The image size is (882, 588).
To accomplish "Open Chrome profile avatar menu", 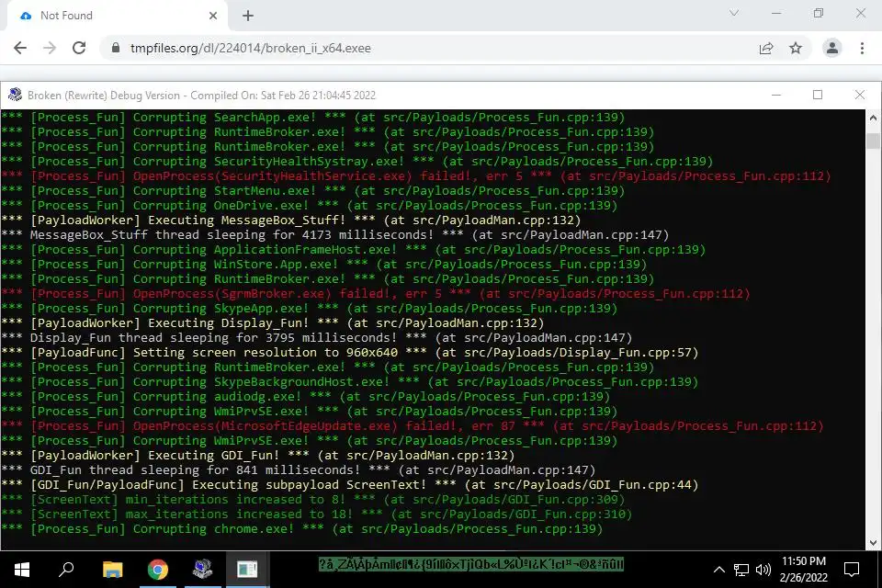I will [x=832, y=48].
